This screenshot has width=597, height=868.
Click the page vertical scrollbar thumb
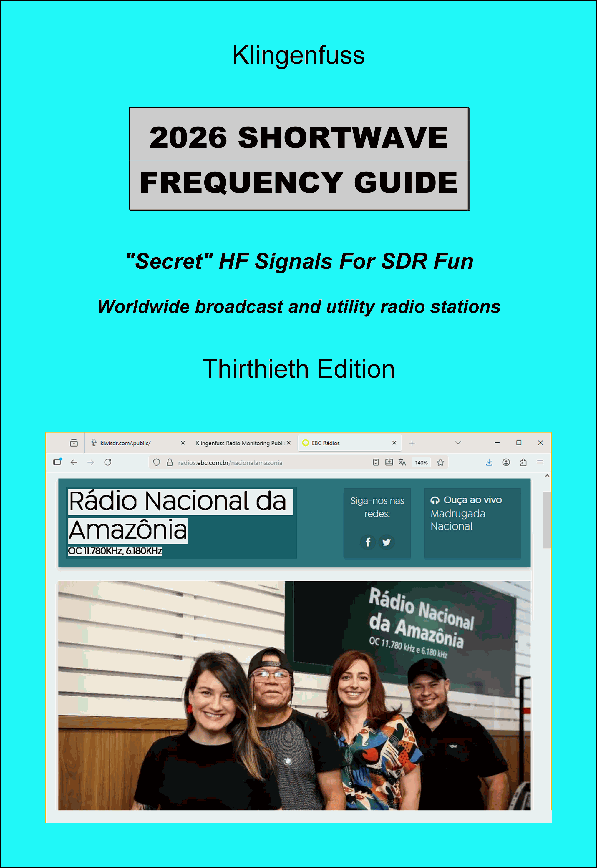pos(547,520)
